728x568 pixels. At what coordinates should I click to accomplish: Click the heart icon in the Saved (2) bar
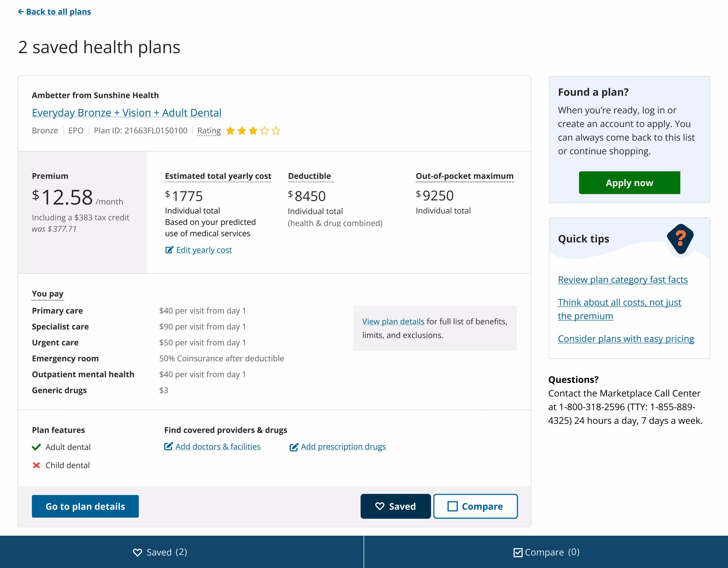pos(137,552)
